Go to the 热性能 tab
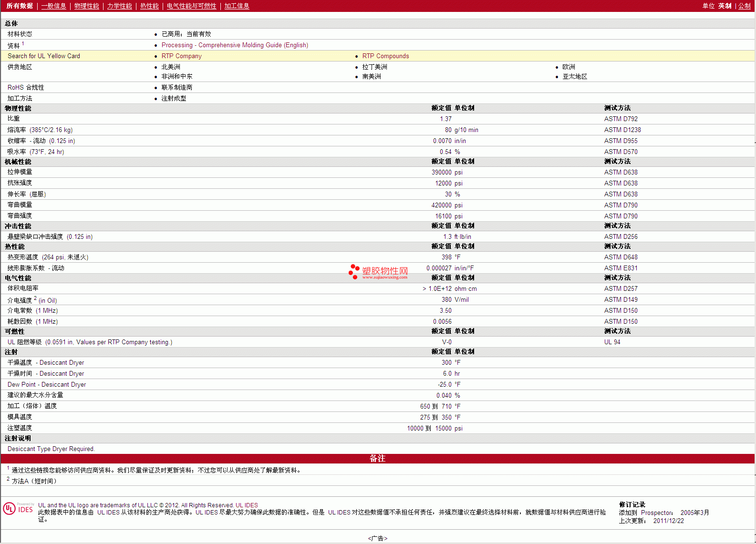Screen dimensions: 756x544 tap(149, 6)
